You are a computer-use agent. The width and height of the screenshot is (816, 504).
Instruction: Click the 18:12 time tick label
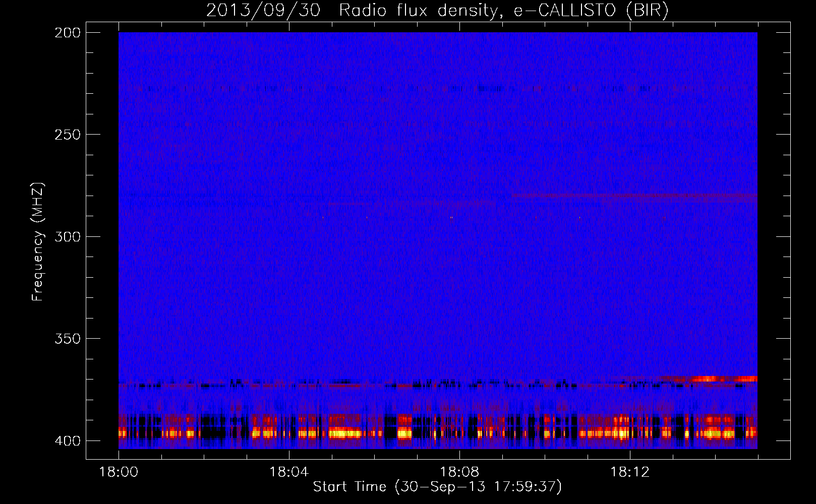(x=630, y=472)
